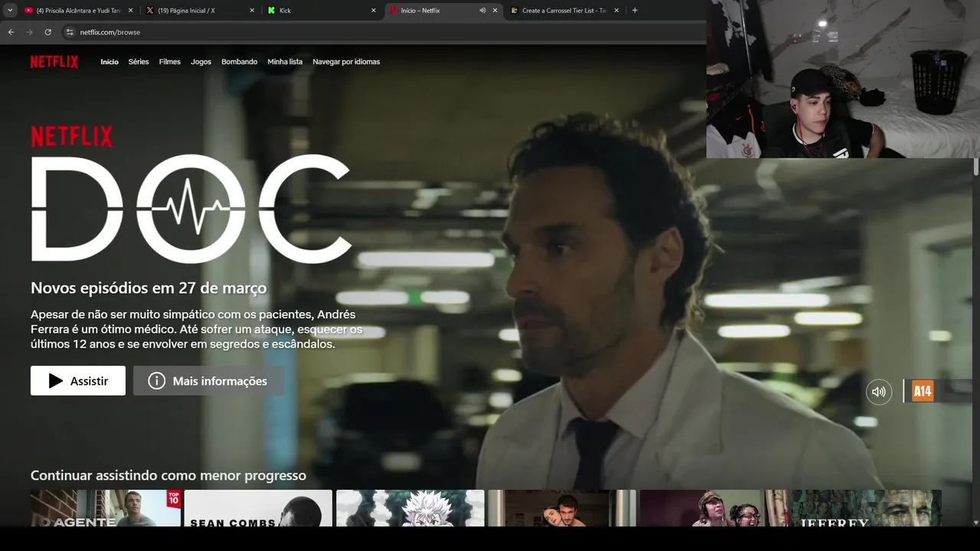980x551 pixels.
Task: Click the A14 age rating badge
Action: 923,392
